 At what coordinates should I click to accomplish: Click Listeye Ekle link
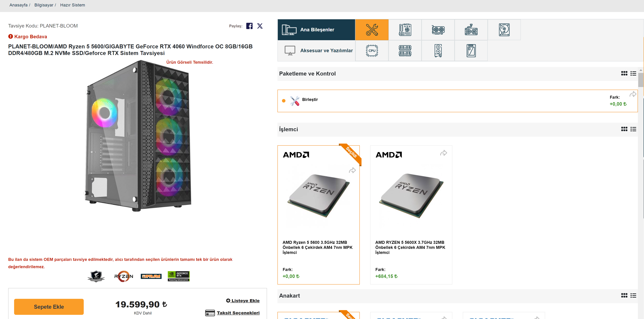[x=245, y=301]
